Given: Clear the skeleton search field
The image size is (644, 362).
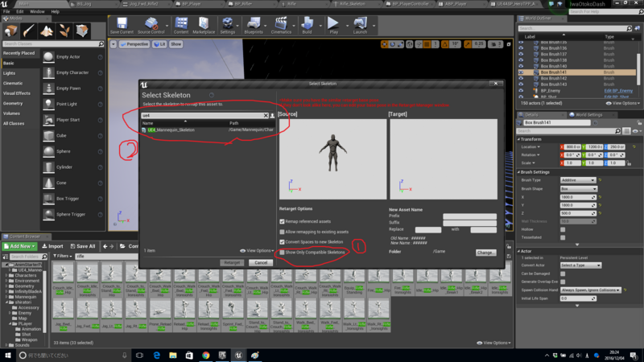Looking at the screenshot, I should pyautogui.click(x=266, y=115).
